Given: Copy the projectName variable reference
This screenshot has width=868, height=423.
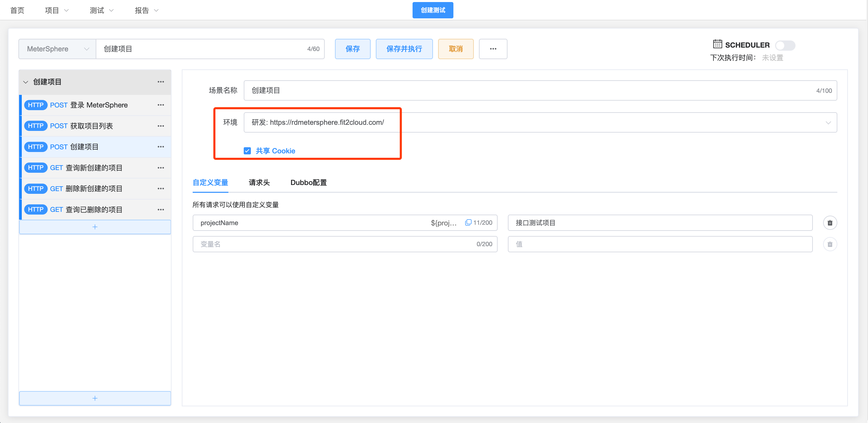Looking at the screenshot, I should pyautogui.click(x=468, y=222).
